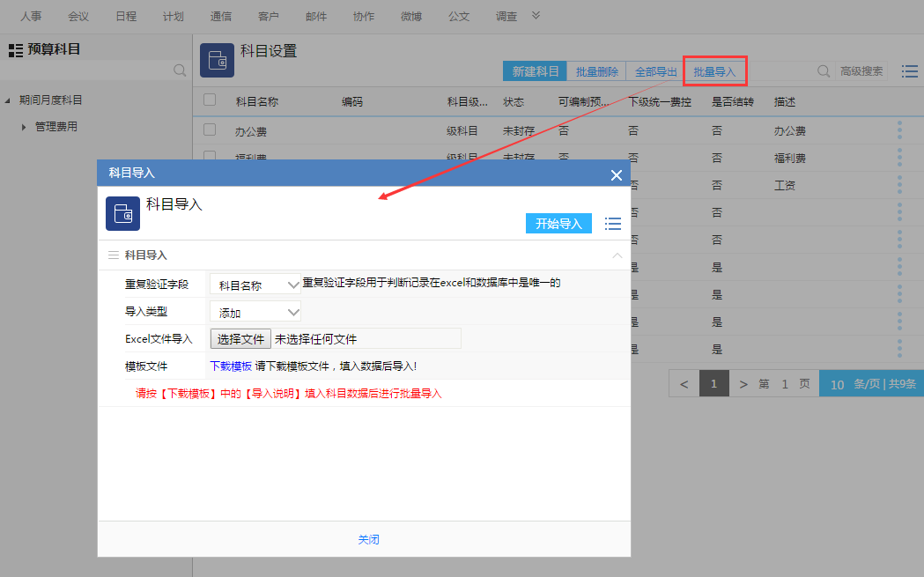Go to next page with > arrow
This screenshot has width=924, height=577.
(743, 384)
